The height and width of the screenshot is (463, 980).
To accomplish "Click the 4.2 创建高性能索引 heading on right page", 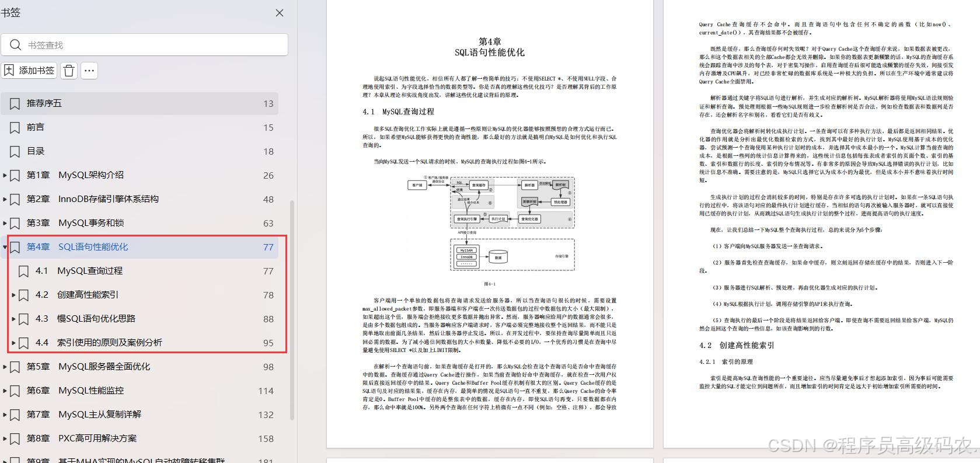I will click(737, 346).
